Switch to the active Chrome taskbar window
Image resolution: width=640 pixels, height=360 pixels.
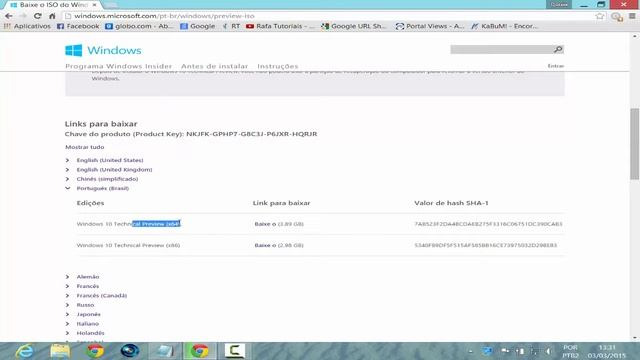[200, 351]
